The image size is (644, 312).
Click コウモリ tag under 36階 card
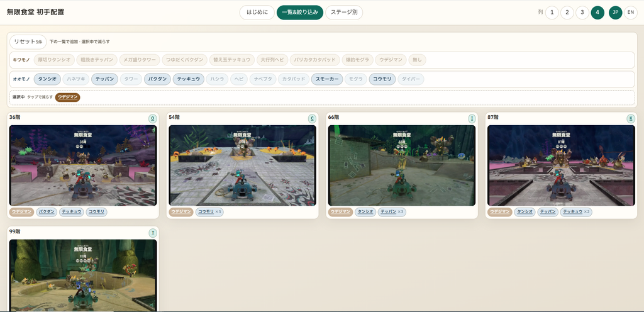[x=96, y=212]
